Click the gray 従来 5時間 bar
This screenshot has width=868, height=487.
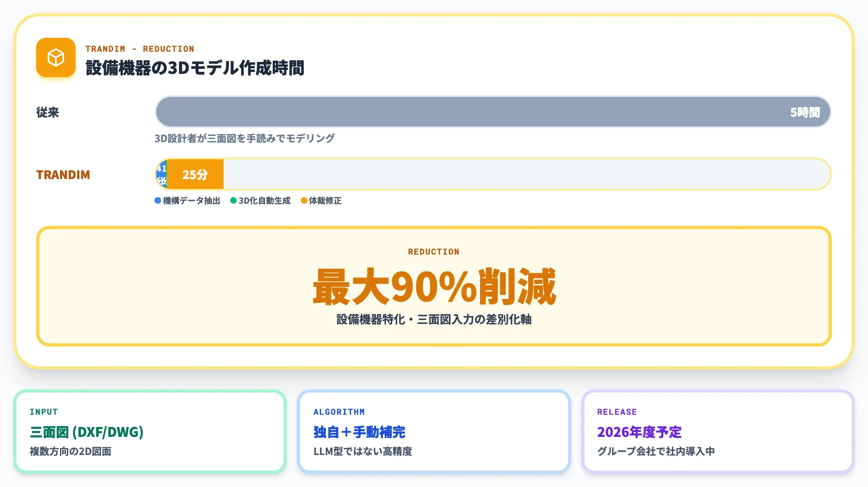[x=493, y=112]
